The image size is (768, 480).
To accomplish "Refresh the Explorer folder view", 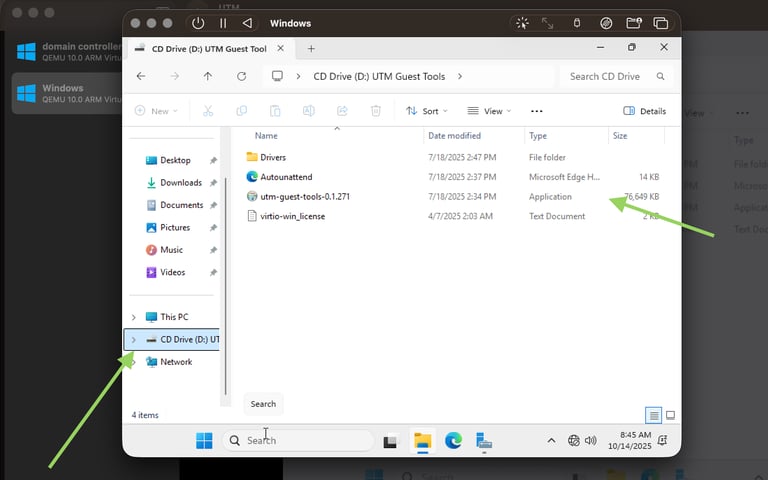I will [x=241, y=76].
